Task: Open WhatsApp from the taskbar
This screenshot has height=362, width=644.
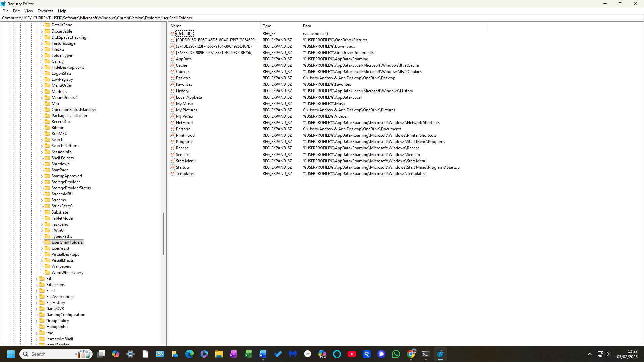Action: click(396, 354)
